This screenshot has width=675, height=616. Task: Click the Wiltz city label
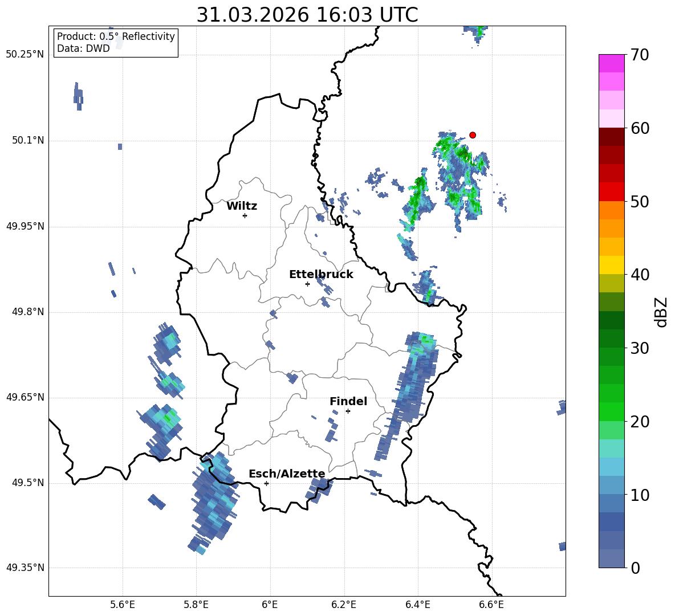pos(242,206)
